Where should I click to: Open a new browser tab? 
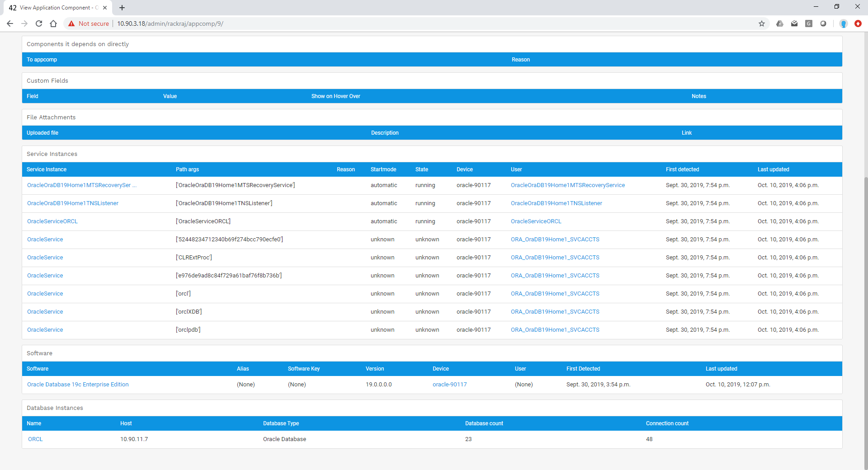[x=122, y=8]
